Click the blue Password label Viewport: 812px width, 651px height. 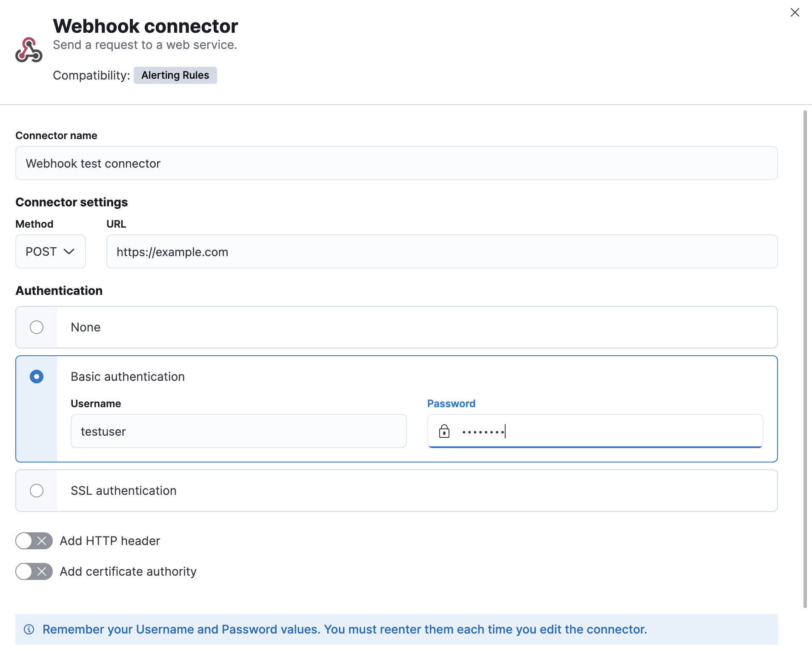[451, 403]
